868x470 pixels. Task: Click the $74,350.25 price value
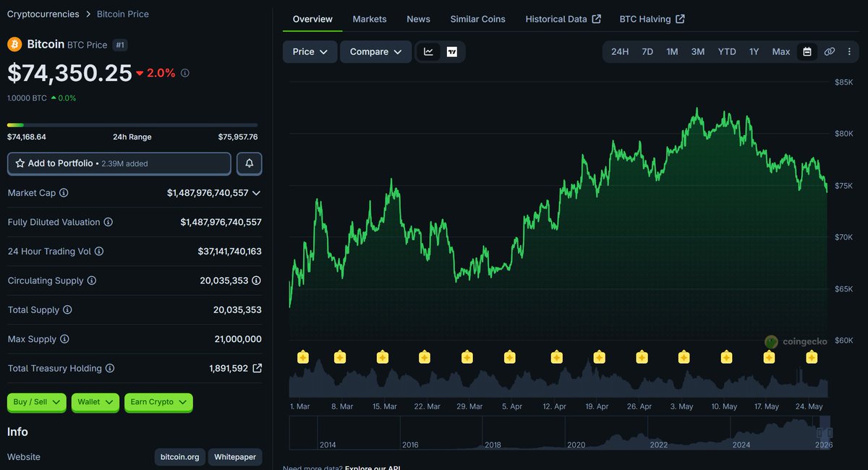69,73
